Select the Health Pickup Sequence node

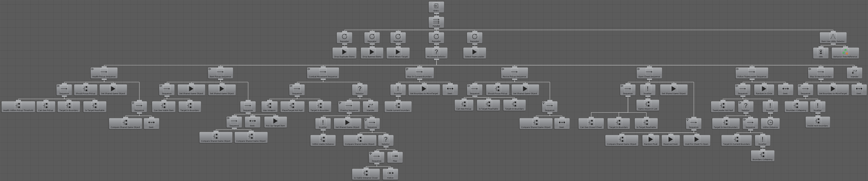(x=104, y=73)
